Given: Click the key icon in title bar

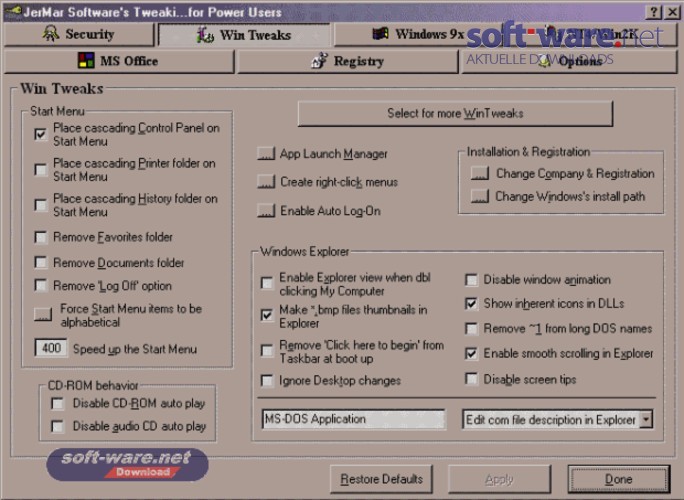Looking at the screenshot, I should tap(12, 11).
